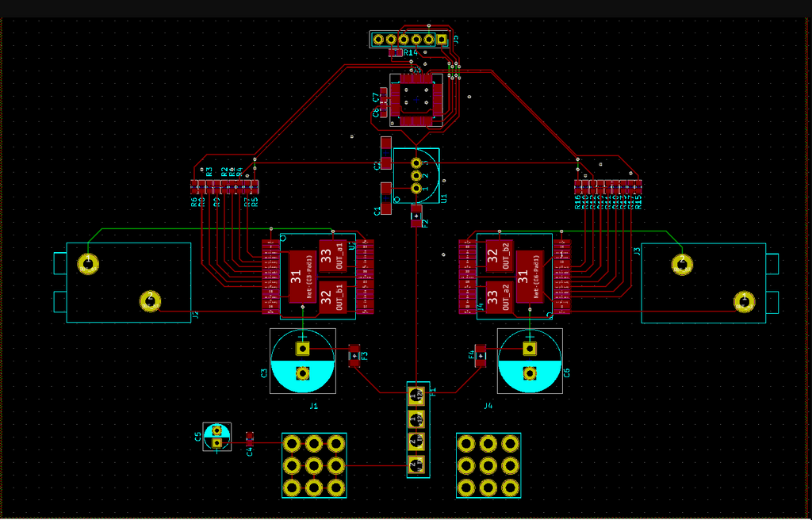This screenshot has height=520, width=812.
Task: Click resistor R14 below the J5 header
Action: 396,53
